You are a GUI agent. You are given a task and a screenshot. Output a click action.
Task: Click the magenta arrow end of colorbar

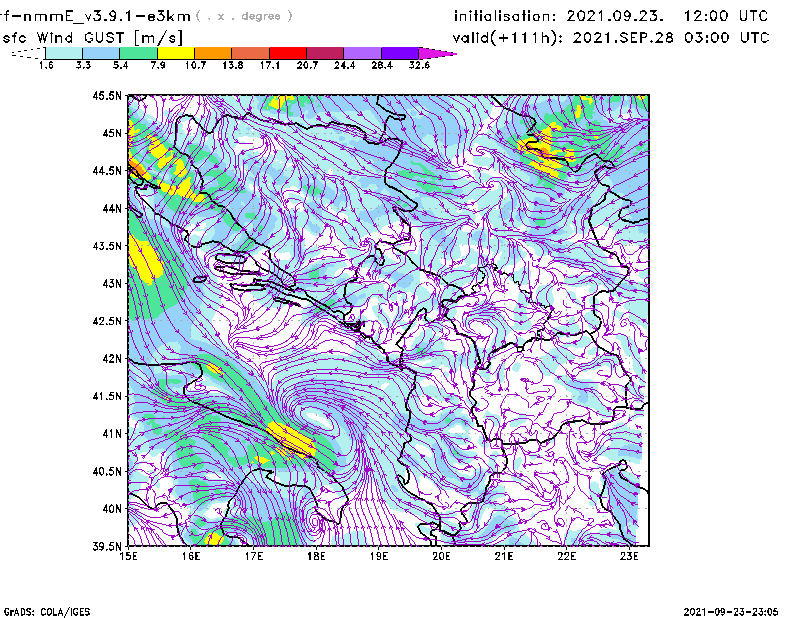click(437, 53)
